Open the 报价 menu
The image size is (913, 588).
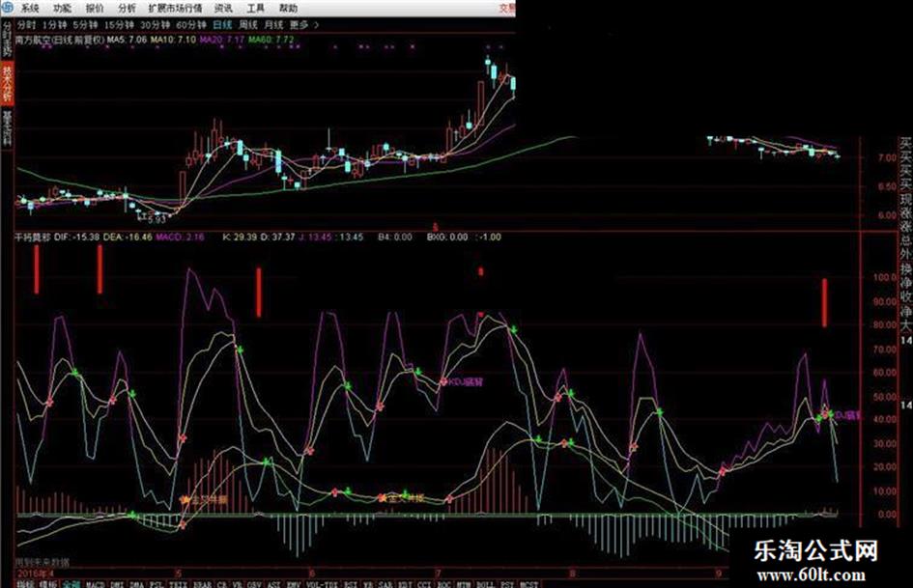[x=95, y=8]
